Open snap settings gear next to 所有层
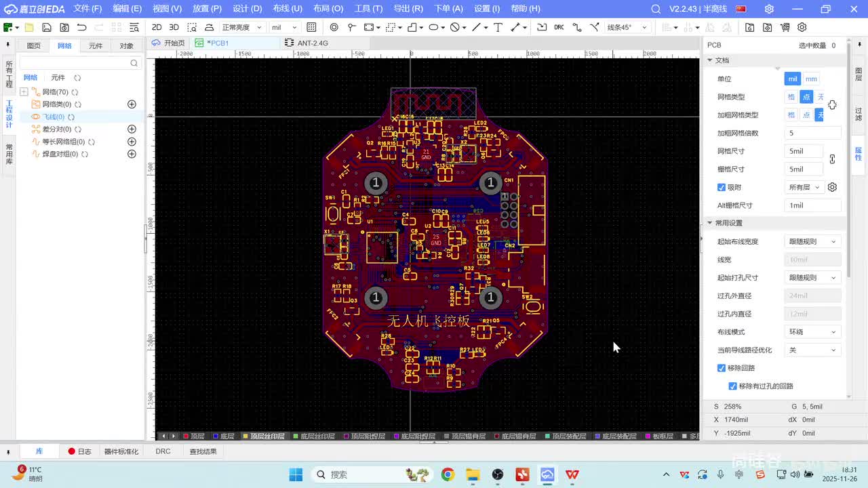868x488 pixels. click(832, 187)
